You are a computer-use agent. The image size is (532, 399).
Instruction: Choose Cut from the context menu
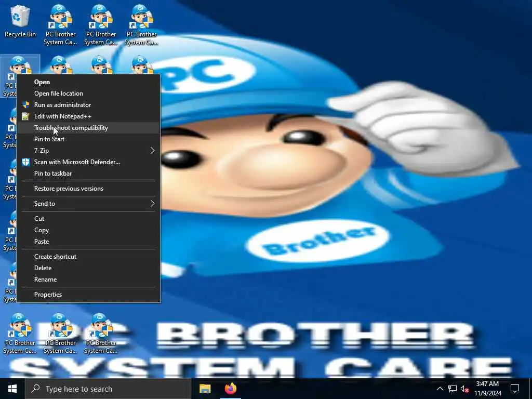pos(88,219)
